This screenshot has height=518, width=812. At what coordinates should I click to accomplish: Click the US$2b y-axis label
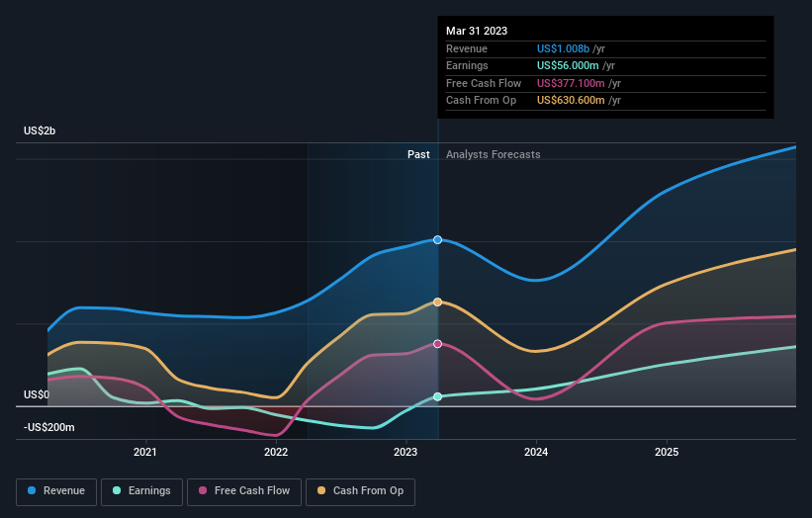(40, 130)
